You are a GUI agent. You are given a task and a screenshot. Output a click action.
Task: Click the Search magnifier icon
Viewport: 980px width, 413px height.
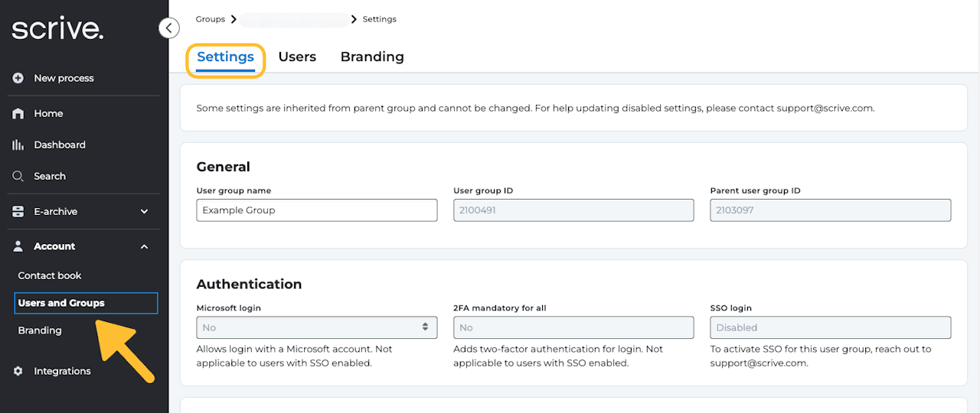pyautogui.click(x=18, y=176)
